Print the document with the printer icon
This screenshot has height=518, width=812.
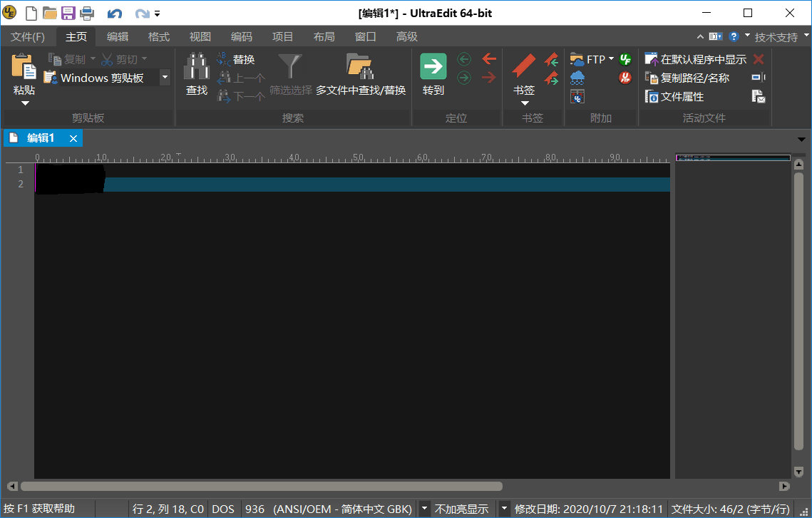pos(87,13)
